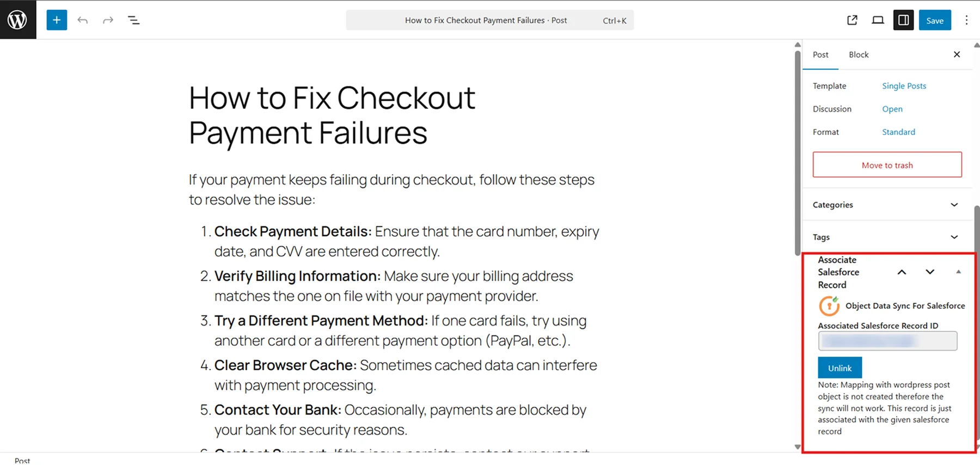Expand the Tags panel
This screenshot has width=980, height=465.
(954, 237)
